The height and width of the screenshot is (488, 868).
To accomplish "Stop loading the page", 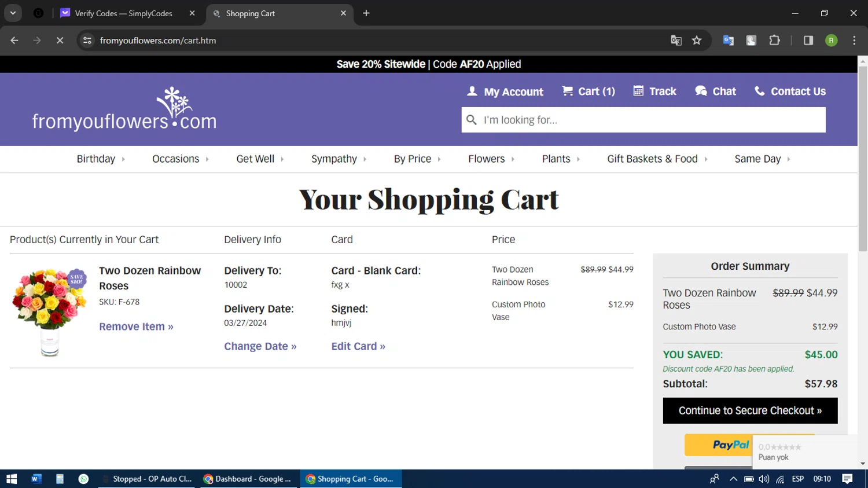I will pyautogui.click(x=60, y=41).
